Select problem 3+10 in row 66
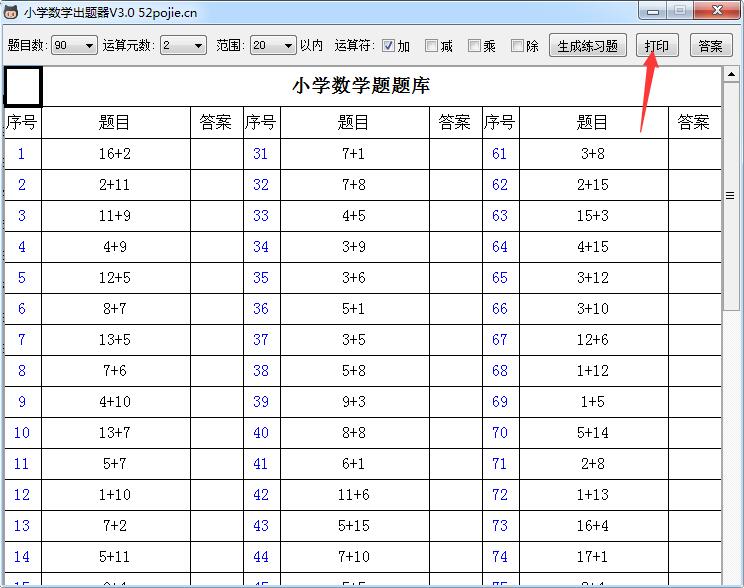 tap(594, 309)
